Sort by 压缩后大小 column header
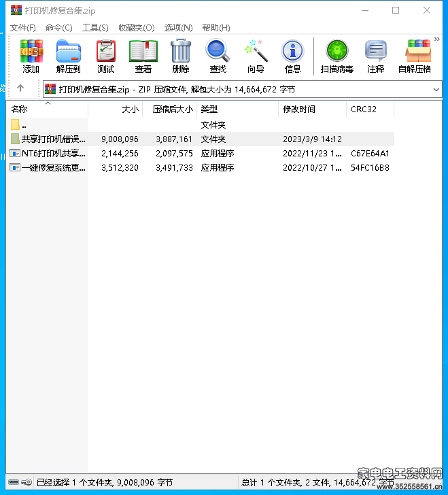 click(170, 109)
